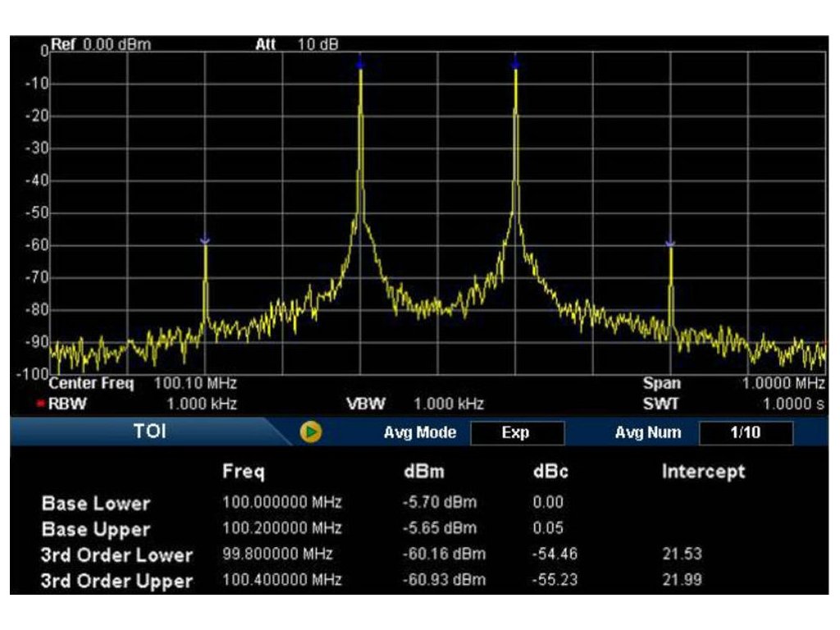
Task: Click the -50 y-axis scale label
Action: pos(36,212)
